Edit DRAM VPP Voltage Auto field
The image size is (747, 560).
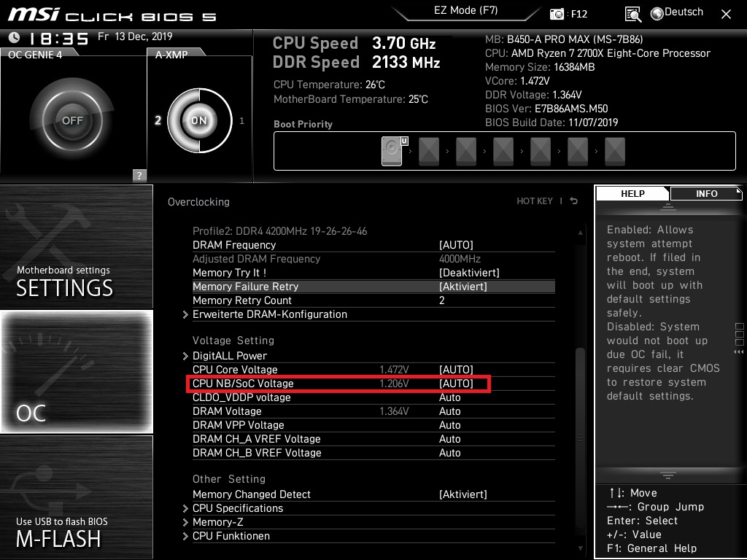(x=449, y=425)
